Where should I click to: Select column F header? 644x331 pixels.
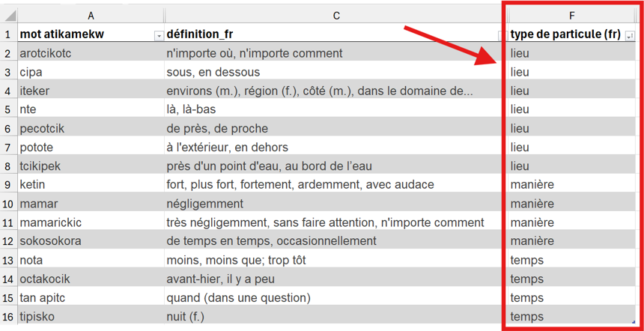click(571, 16)
